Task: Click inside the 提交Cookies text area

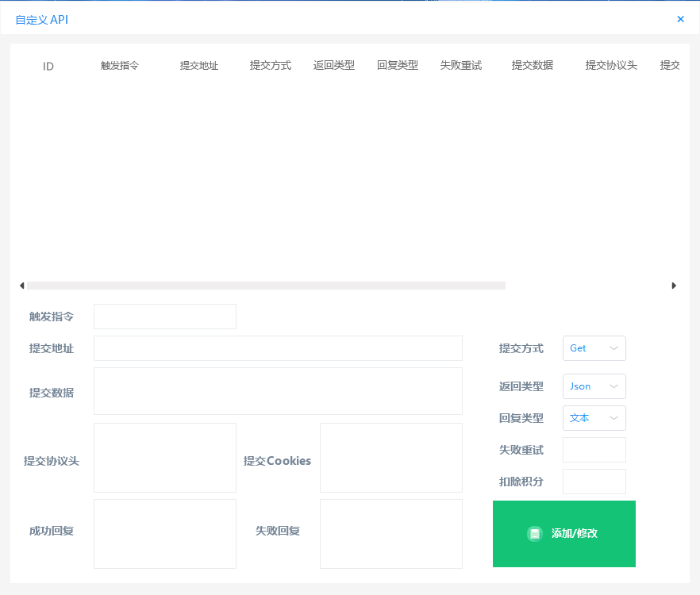Action: click(x=390, y=457)
